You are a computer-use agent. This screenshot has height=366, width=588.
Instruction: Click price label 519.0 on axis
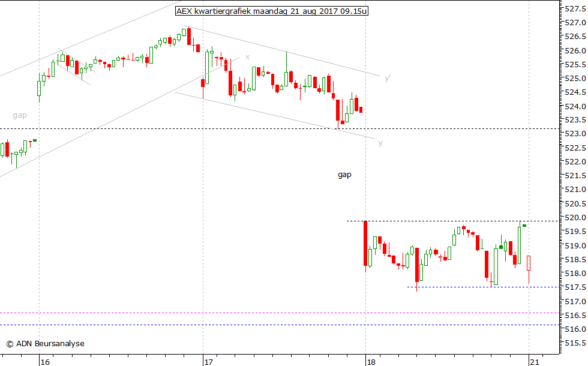click(x=575, y=245)
